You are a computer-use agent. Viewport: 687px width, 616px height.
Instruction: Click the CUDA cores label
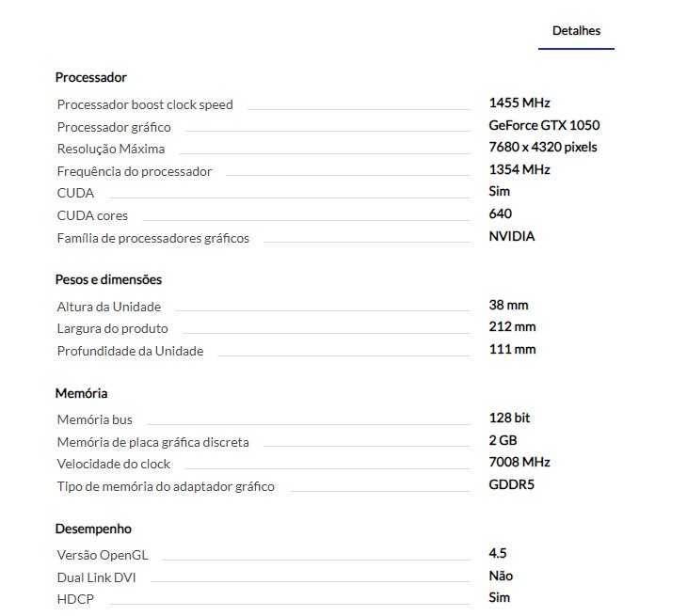pyautogui.click(x=92, y=216)
